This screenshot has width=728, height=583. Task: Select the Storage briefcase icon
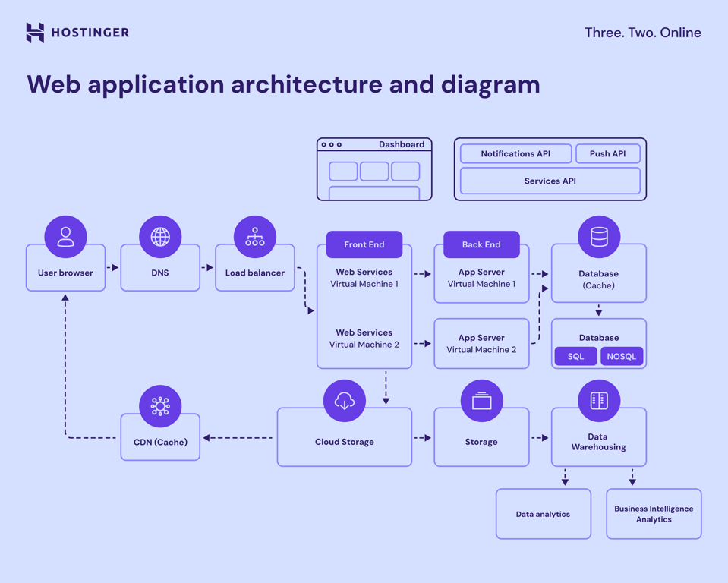[x=481, y=399]
